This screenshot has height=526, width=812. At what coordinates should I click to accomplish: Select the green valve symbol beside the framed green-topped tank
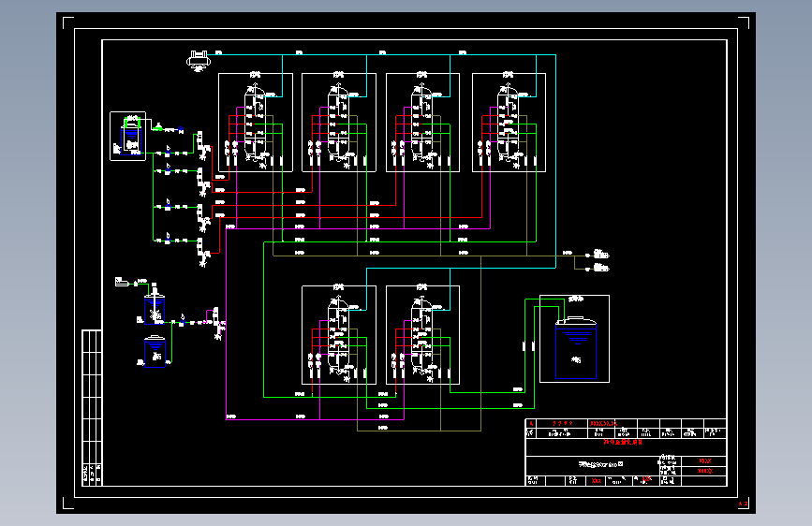[x=157, y=127]
